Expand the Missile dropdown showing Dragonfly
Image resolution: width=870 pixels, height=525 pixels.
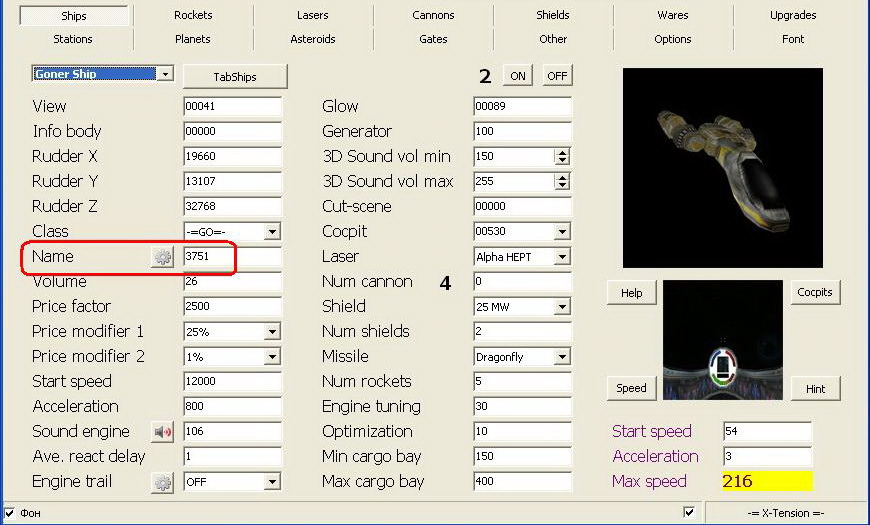[x=562, y=357]
